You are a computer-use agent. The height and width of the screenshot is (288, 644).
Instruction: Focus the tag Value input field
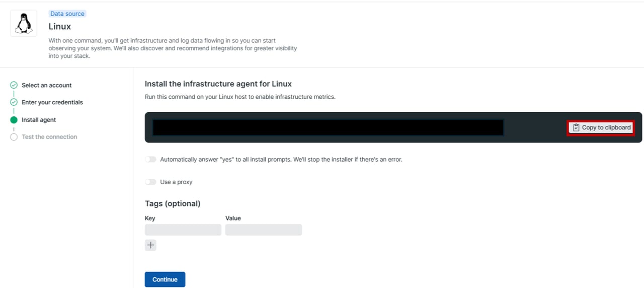[264, 230]
